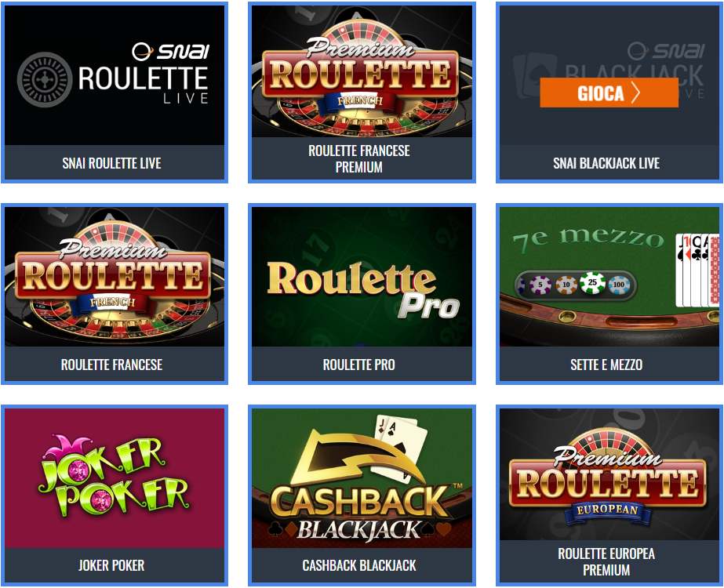Viewport: 724px width, 588px height.
Task: Launch the Roulette Pro game tile
Action: coord(362,277)
